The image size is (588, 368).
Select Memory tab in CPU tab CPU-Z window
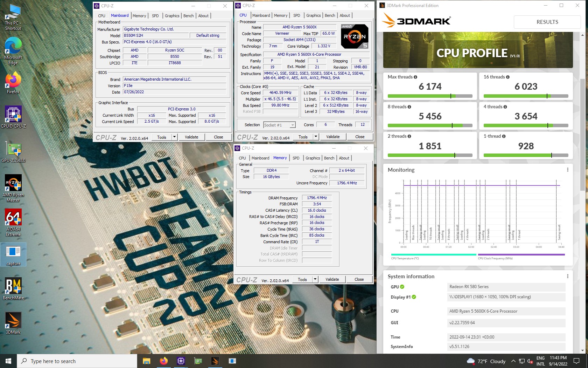pos(281,15)
